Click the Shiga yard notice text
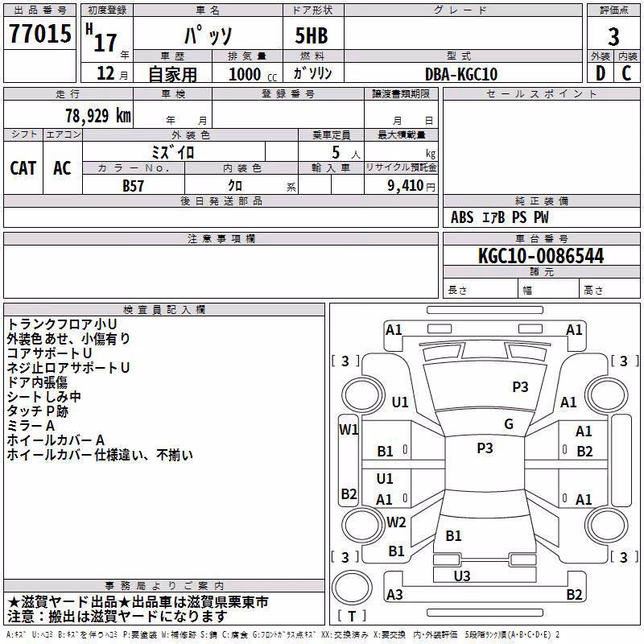This screenshot has height=644, width=644. 138,609
